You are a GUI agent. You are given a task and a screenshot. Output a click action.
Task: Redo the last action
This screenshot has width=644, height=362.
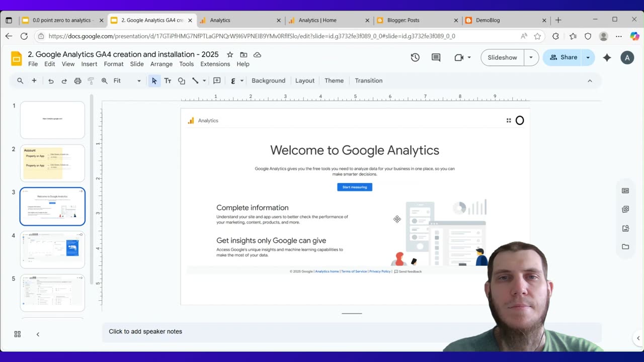(x=64, y=80)
